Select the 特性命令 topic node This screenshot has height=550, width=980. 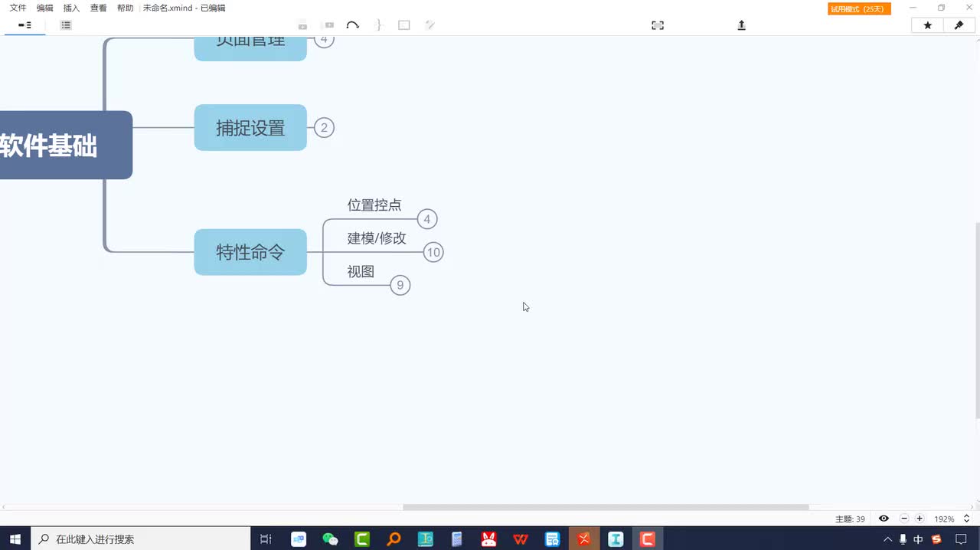click(x=250, y=252)
